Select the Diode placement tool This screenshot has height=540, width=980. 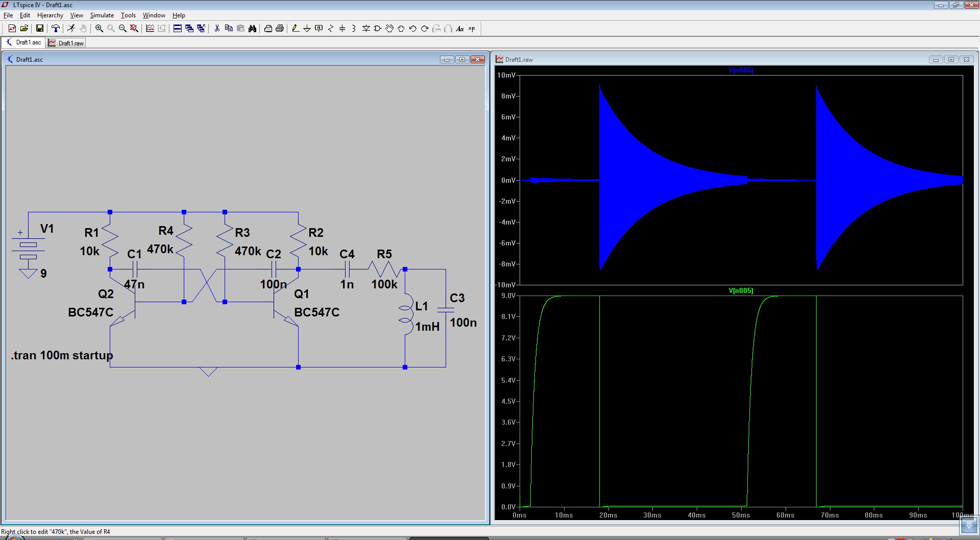(x=366, y=29)
